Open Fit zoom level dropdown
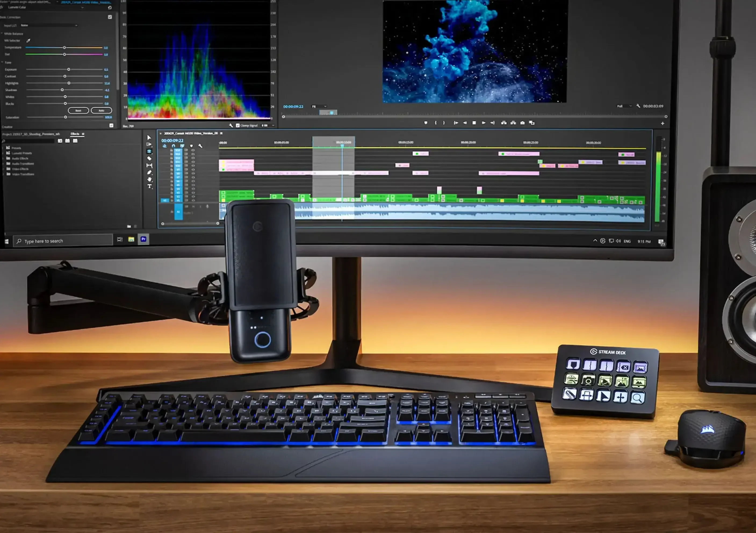The image size is (756, 533). pyautogui.click(x=319, y=106)
